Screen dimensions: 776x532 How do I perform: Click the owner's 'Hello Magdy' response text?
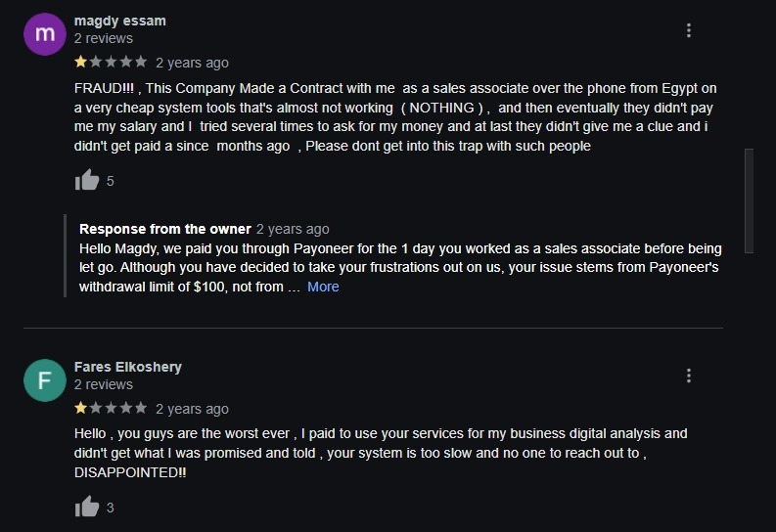point(391,258)
